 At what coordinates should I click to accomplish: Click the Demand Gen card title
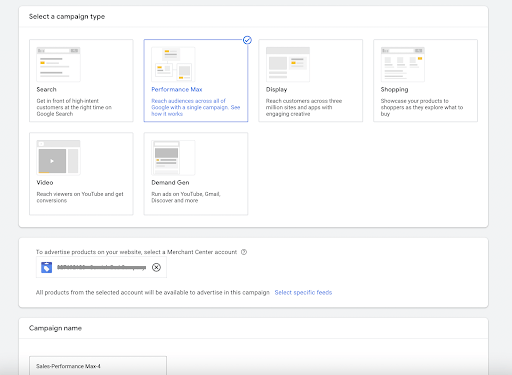[x=170, y=183]
